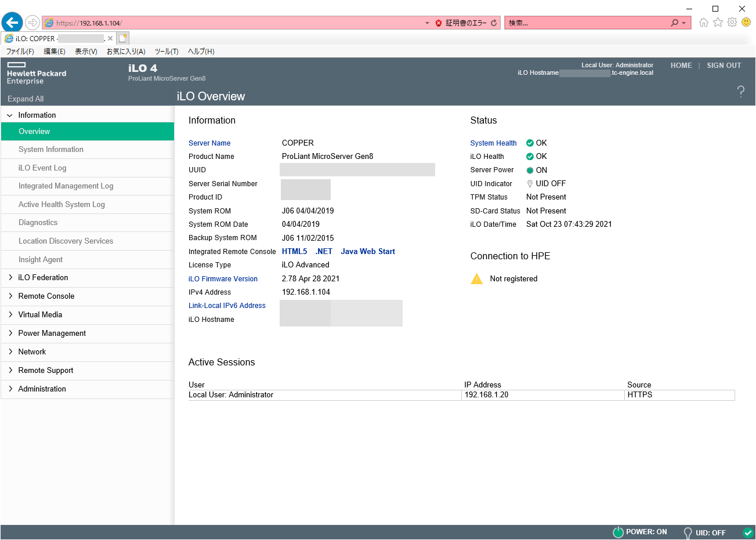Click the Server Name link

pyautogui.click(x=209, y=143)
